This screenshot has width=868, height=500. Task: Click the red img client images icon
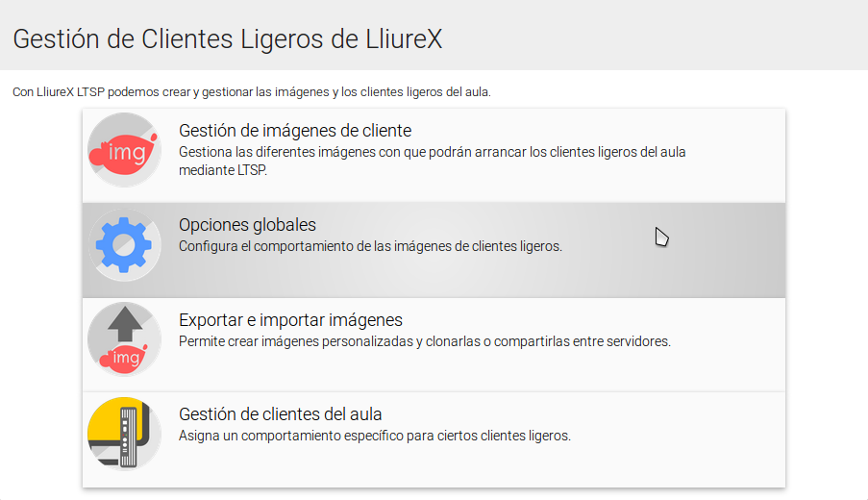pos(124,150)
